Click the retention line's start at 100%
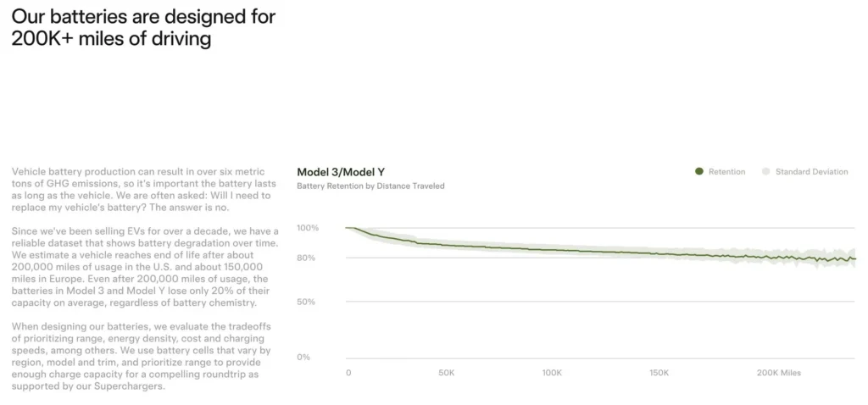The width and height of the screenshot is (868, 405). (x=348, y=227)
